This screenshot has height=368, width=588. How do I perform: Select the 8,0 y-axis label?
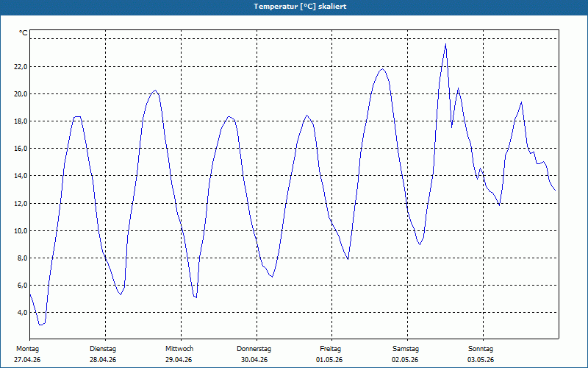pos(22,258)
